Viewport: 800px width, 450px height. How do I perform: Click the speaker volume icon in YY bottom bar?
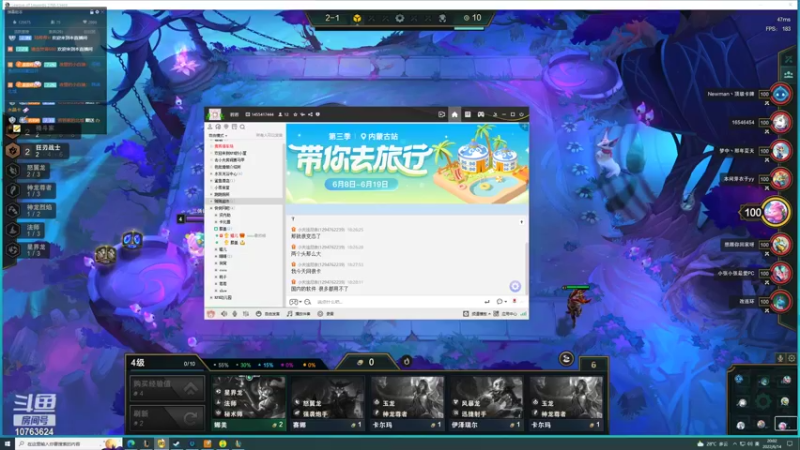pos(223,314)
